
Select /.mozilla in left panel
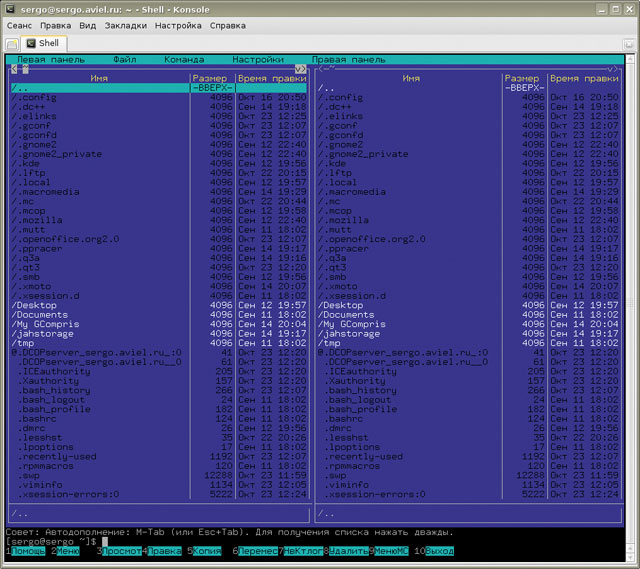click(x=159, y=220)
